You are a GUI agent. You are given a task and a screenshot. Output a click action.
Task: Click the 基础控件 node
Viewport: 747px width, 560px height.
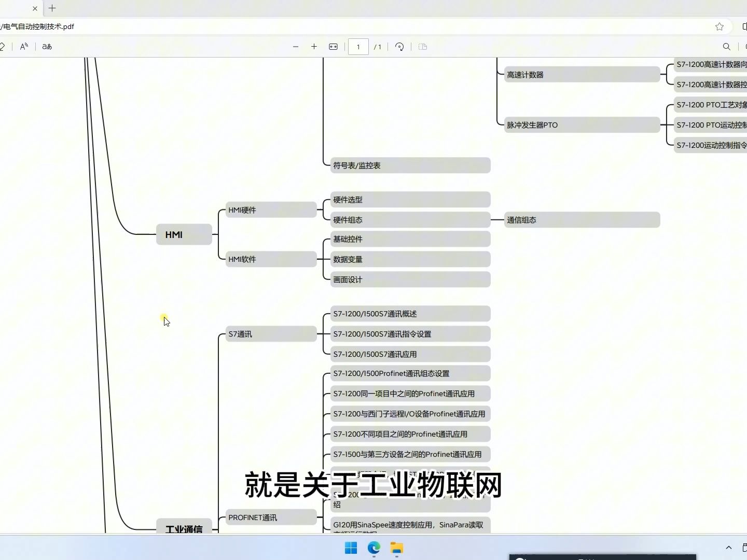(x=410, y=239)
